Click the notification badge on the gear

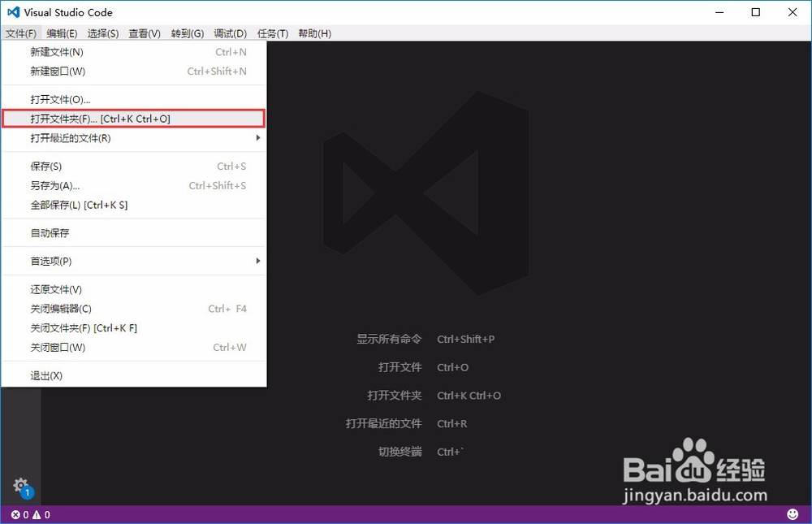pyautogui.click(x=27, y=491)
